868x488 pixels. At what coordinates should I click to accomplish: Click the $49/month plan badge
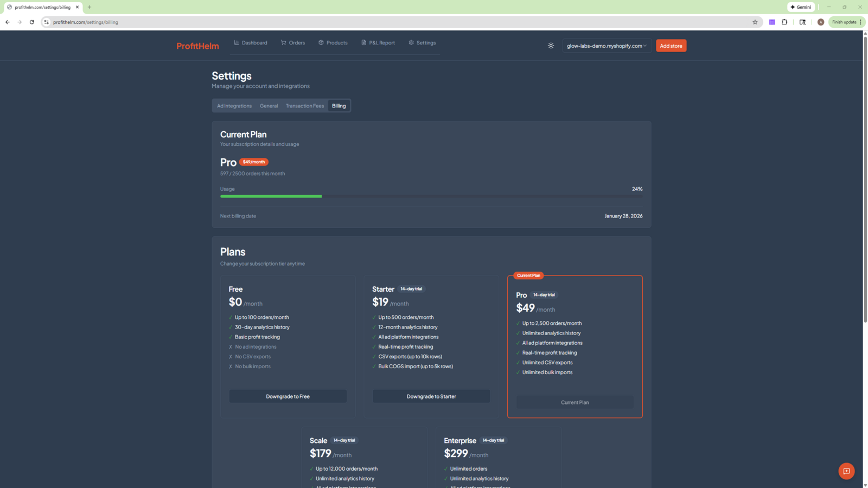[254, 162]
